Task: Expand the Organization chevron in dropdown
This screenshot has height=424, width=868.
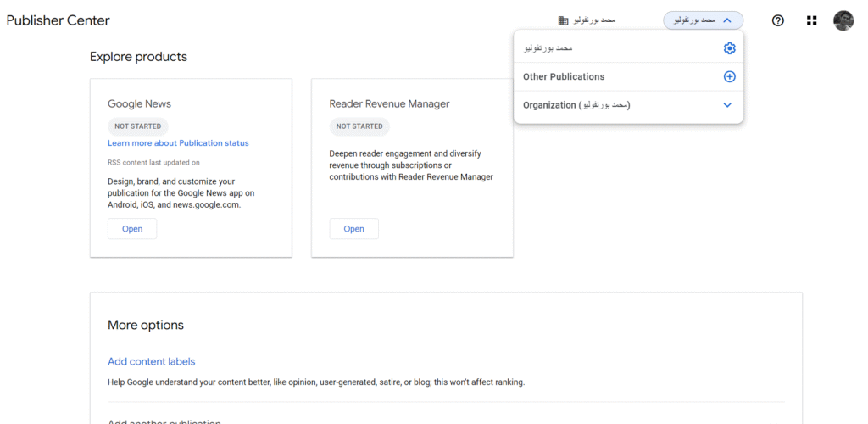Action: [x=727, y=105]
